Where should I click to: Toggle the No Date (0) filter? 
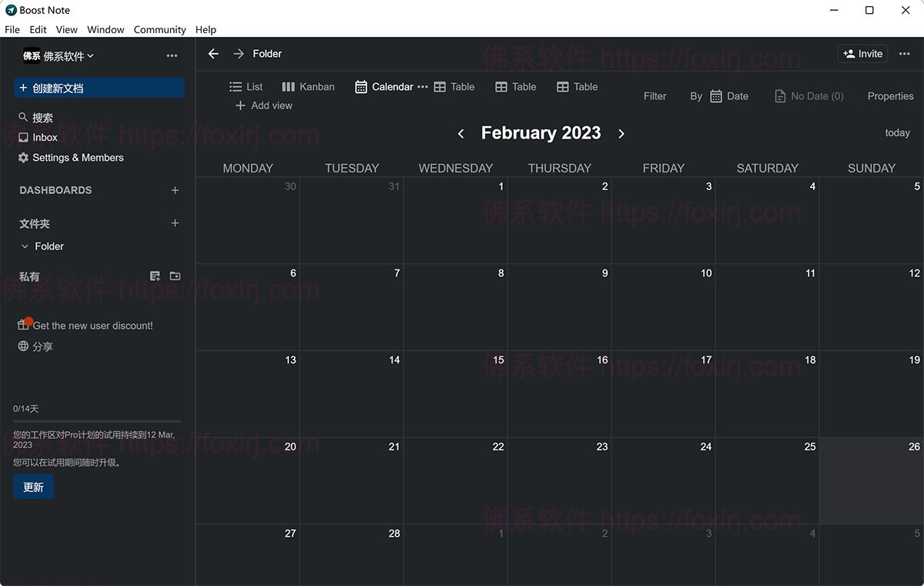[x=808, y=95]
